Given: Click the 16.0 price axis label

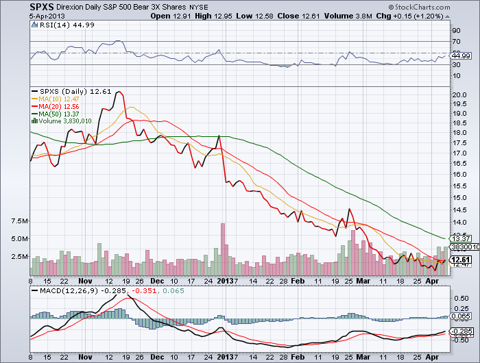Looking at the screenshot, I should [x=459, y=174].
